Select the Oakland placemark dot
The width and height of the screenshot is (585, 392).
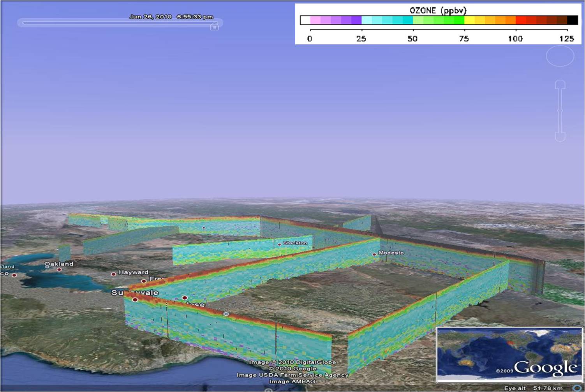pyautogui.click(x=59, y=269)
